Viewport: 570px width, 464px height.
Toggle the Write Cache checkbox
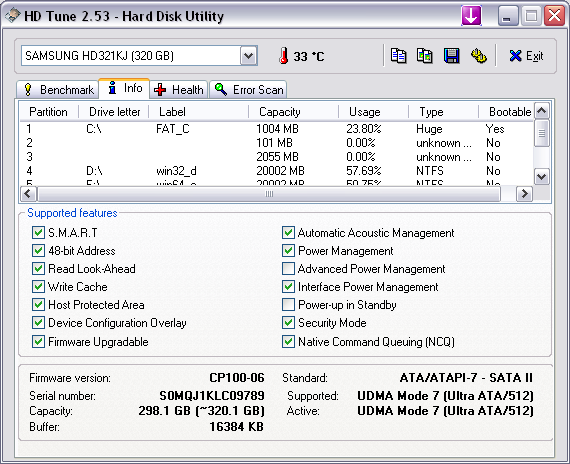coord(38,287)
